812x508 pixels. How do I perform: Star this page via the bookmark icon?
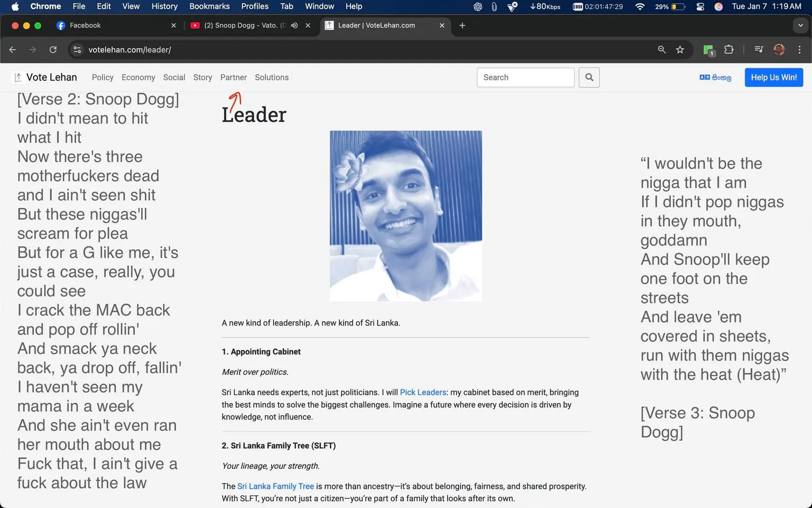[680, 49]
